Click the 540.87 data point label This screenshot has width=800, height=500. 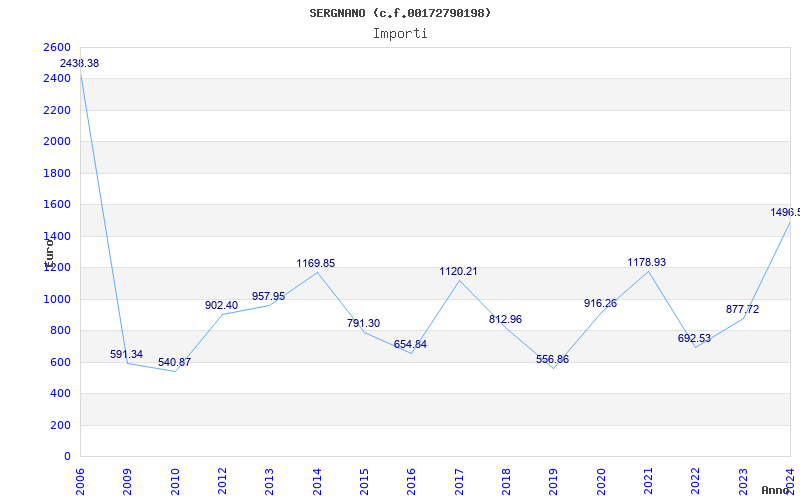[174, 362]
